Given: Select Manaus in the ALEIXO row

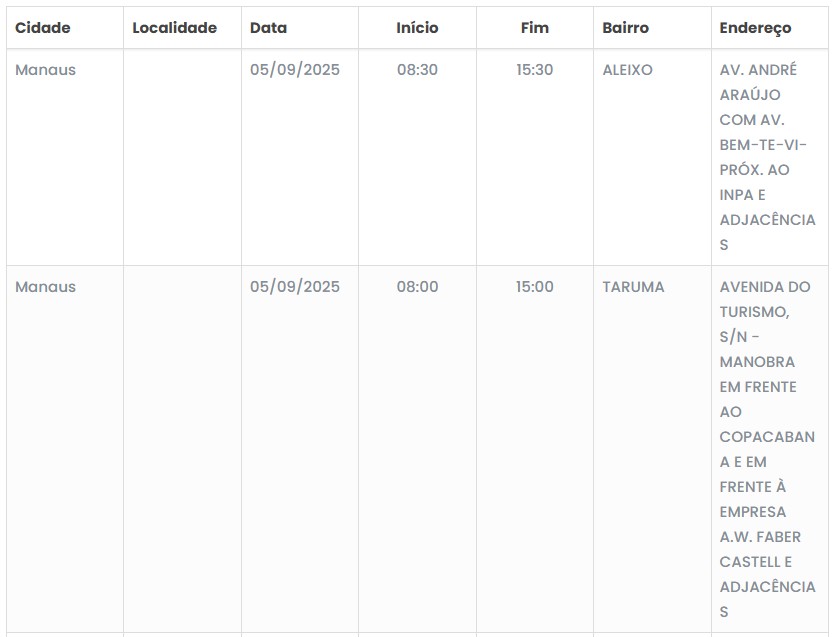Looking at the screenshot, I should (45, 70).
